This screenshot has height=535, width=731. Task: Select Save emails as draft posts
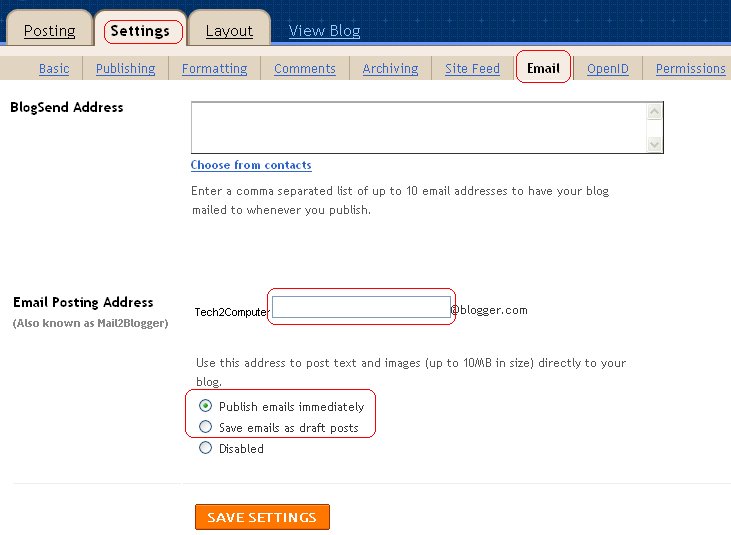coord(205,427)
